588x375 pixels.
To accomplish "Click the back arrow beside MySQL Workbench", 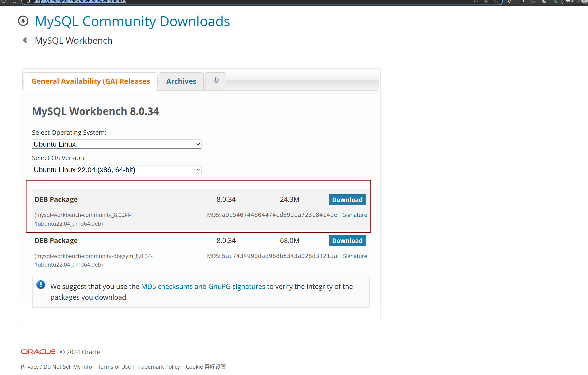I will tap(25, 40).
